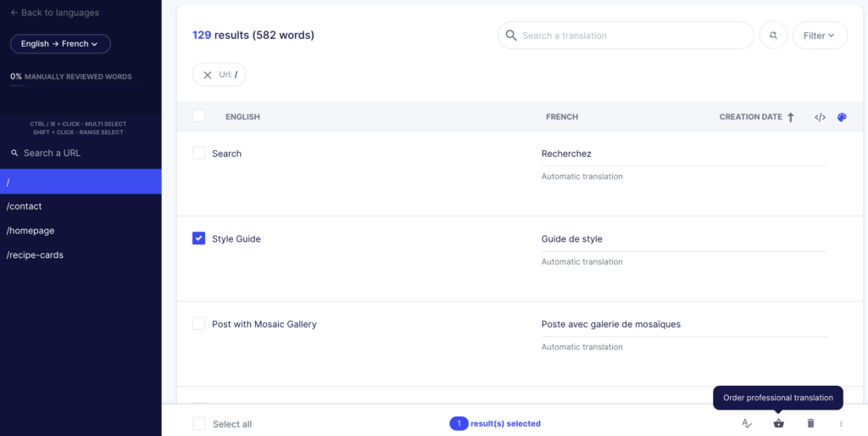Viewport: 868px width, 436px height.
Task: Click the refresh search icon beside Filter
Action: point(773,36)
